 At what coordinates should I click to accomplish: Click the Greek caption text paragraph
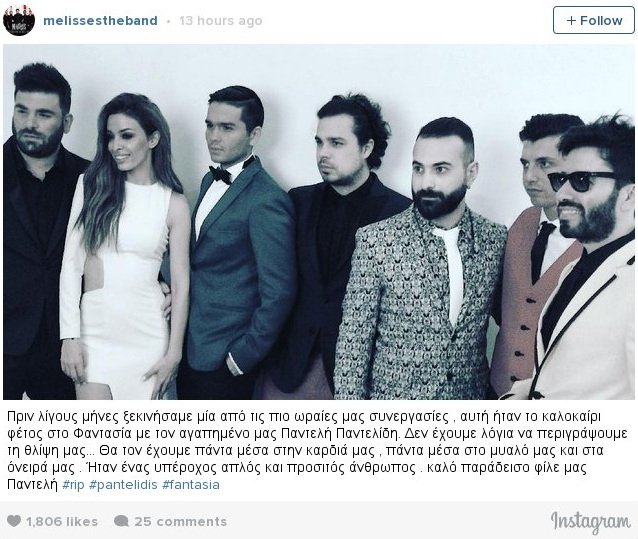[x=317, y=451]
